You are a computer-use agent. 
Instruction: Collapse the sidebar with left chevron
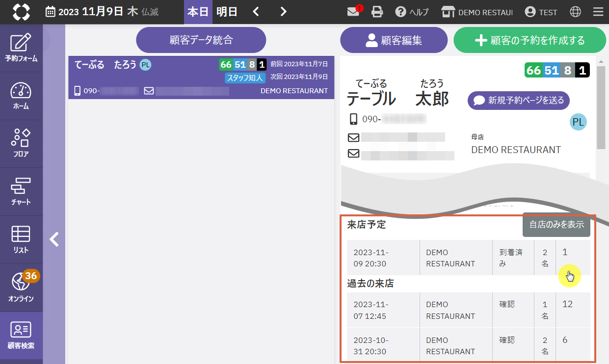pos(54,239)
